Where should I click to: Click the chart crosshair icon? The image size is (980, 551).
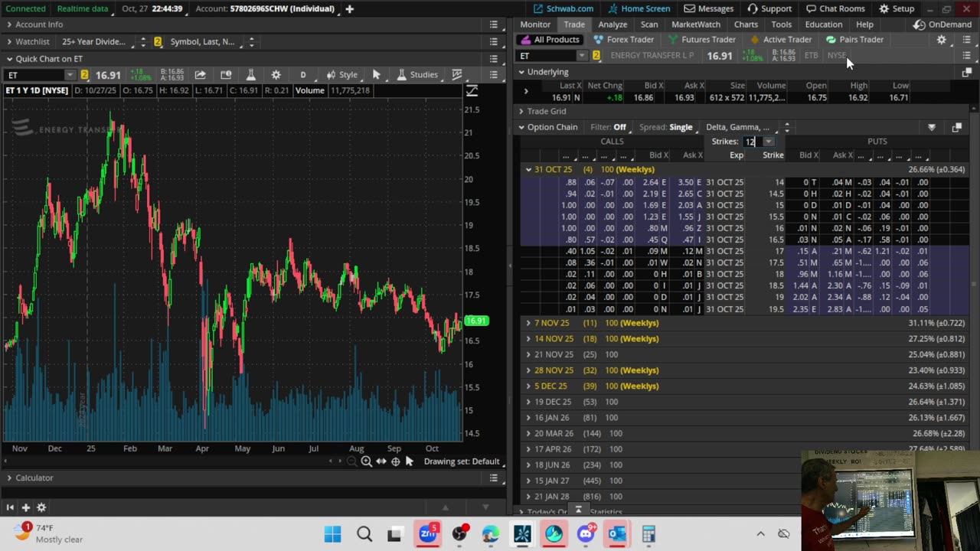click(x=395, y=461)
